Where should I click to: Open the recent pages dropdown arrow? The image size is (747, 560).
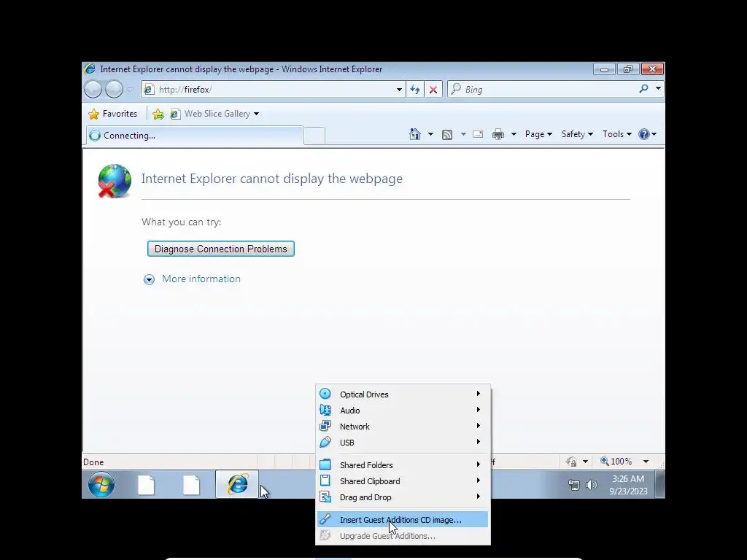click(130, 90)
